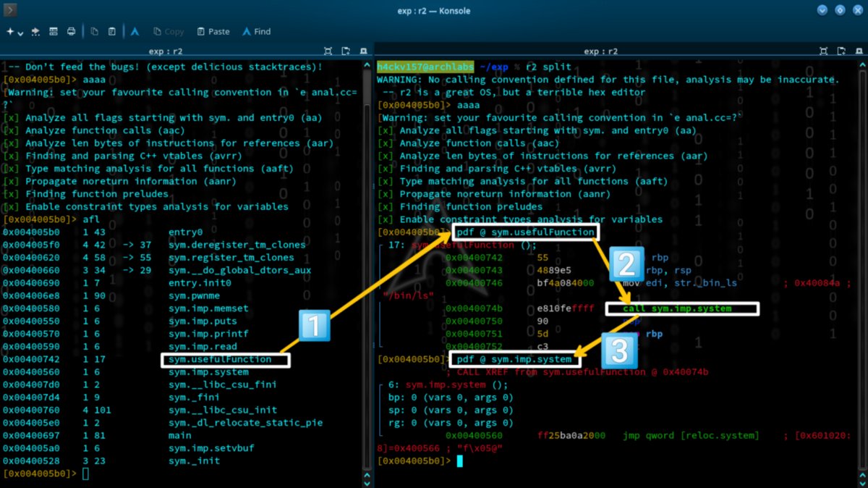
Task: Click the 'afl' command in left pane
Action: [x=91, y=219]
